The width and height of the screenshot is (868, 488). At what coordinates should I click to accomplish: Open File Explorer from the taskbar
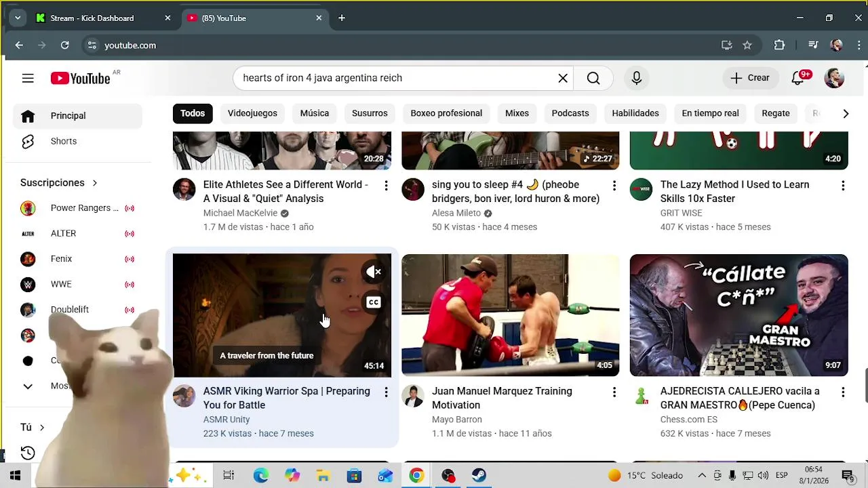pos(323,476)
